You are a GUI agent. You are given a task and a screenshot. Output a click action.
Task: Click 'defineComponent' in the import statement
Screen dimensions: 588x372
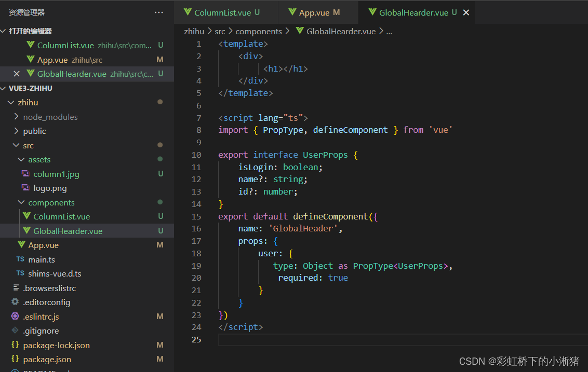(x=350, y=130)
